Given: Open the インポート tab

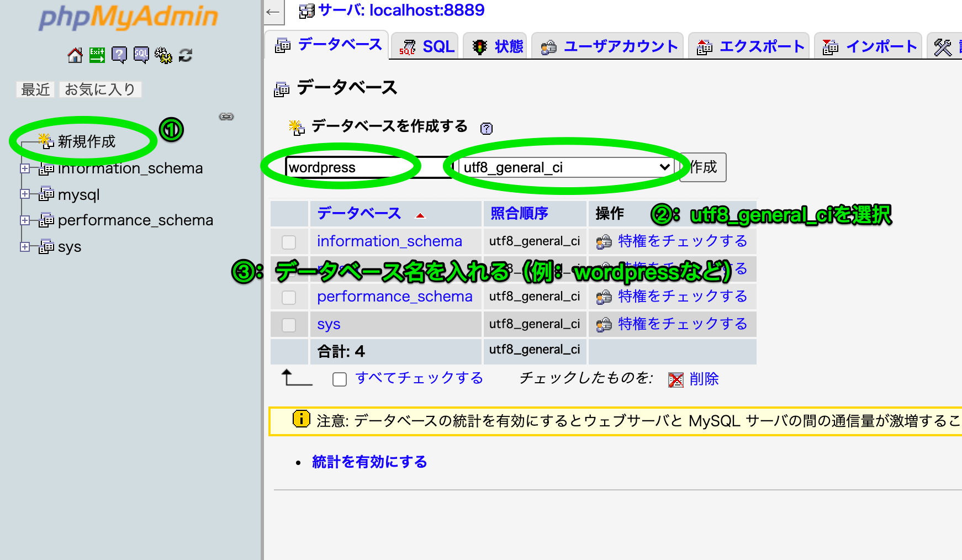Looking at the screenshot, I should tap(869, 46).
